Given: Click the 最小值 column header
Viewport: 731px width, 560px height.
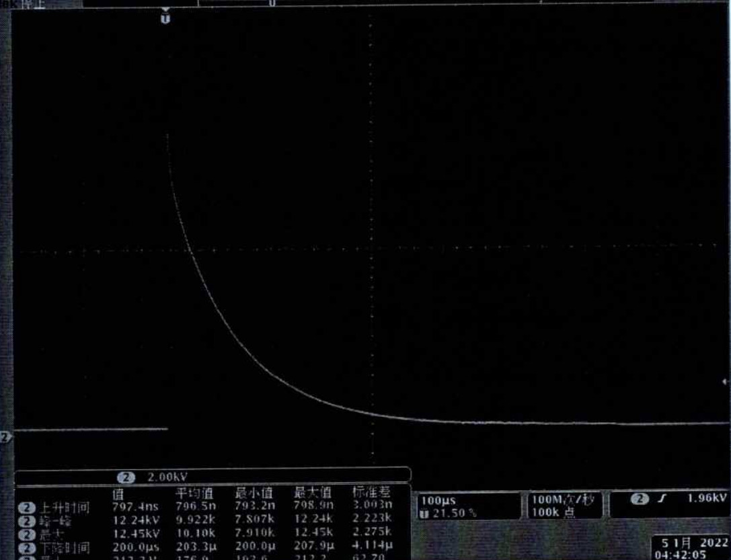Looking at the screenshot, I should pyautogui.click(x=253, y=493).
